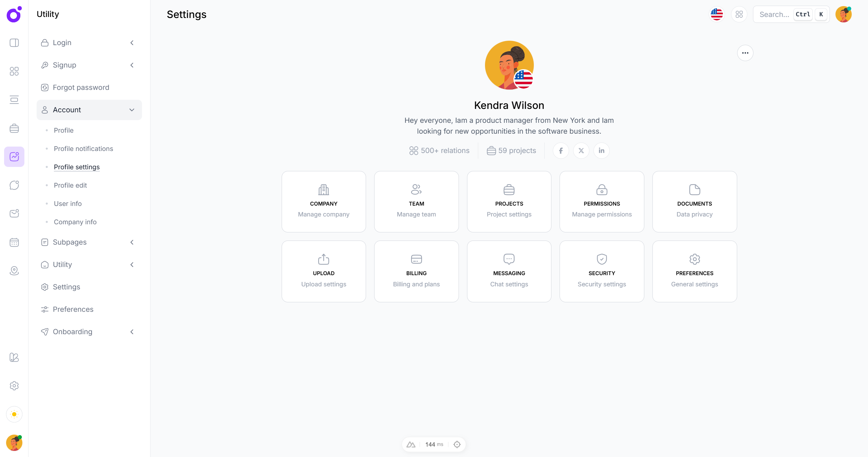Click the Search input field
Screen dimensions: 868x457
pos(774,14)
